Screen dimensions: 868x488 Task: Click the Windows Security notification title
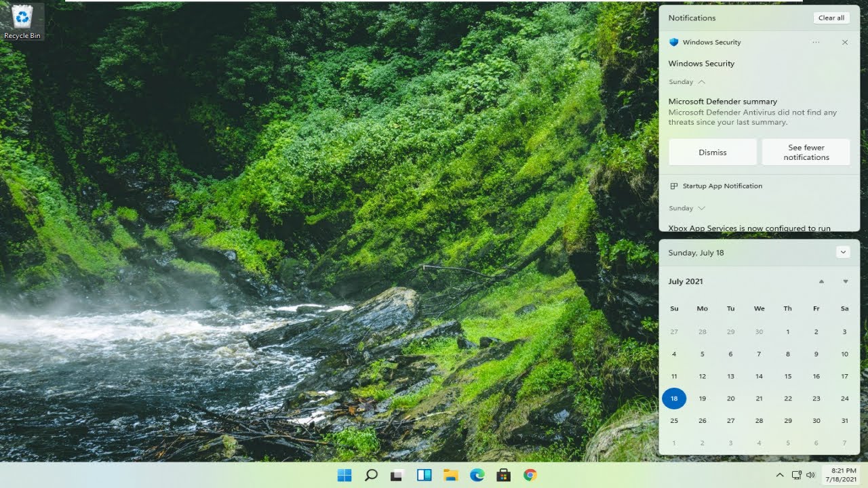click(x=702, y=64)
